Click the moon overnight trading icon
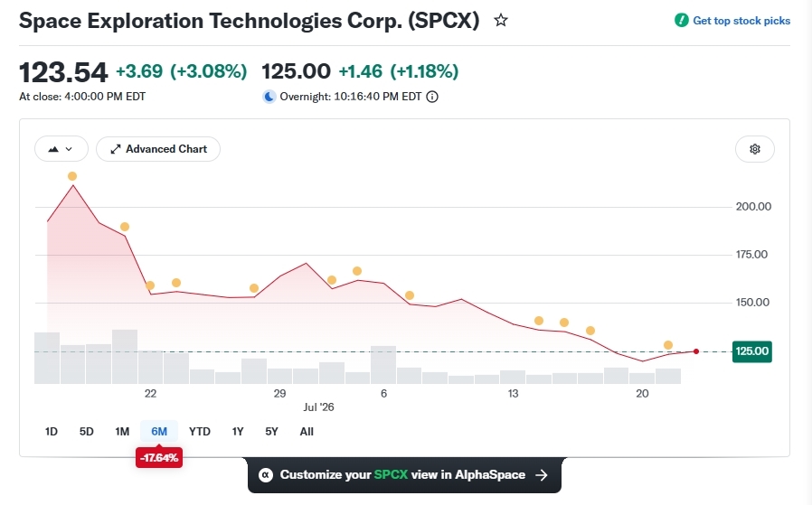Image resolution: width=812 pixels, height=505 pixels. point(269,97)
